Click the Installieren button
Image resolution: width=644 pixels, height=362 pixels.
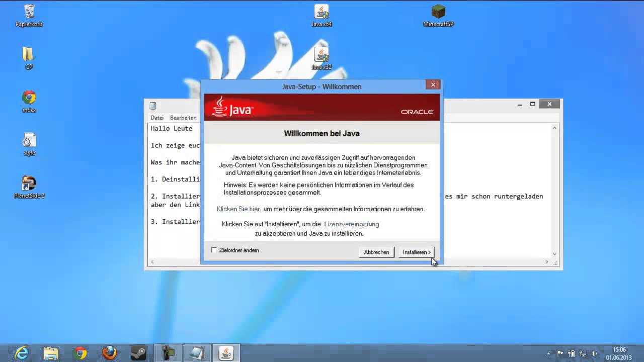(x=416, y=252)
